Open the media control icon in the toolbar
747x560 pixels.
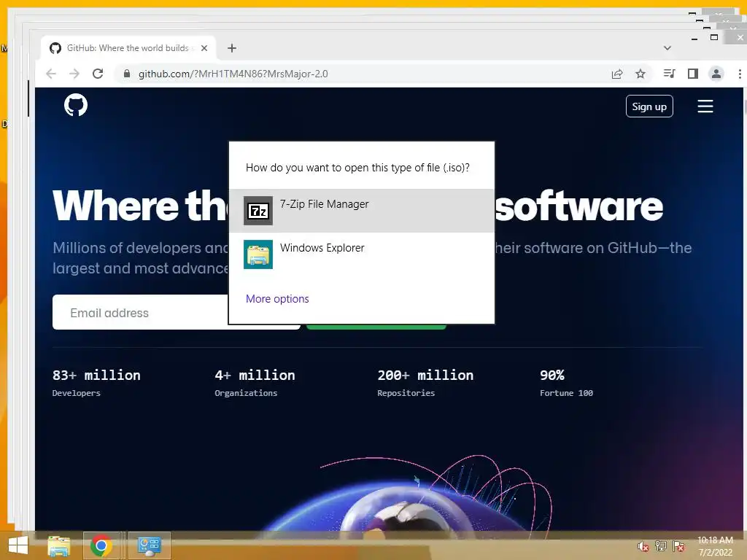(669, 74)
